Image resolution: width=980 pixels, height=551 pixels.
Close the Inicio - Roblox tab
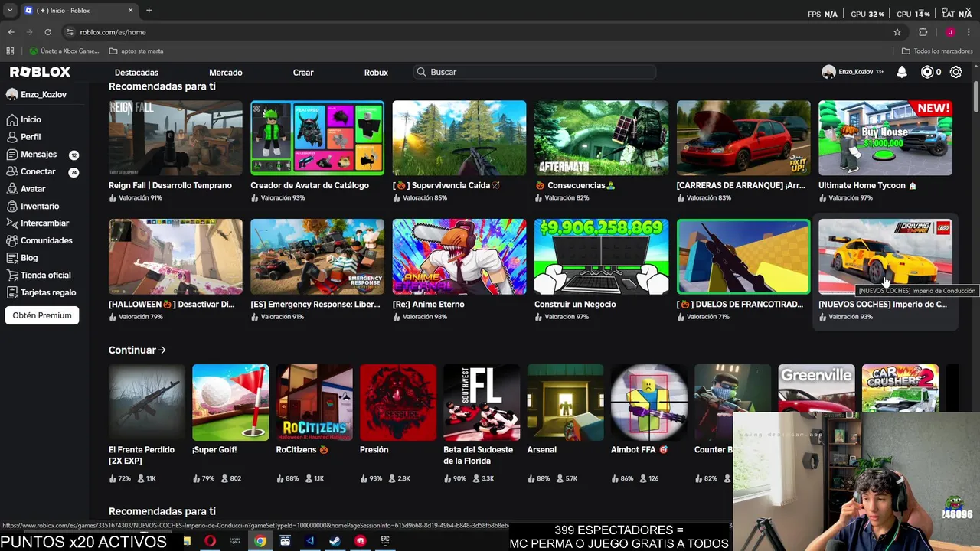pos(130,11)
